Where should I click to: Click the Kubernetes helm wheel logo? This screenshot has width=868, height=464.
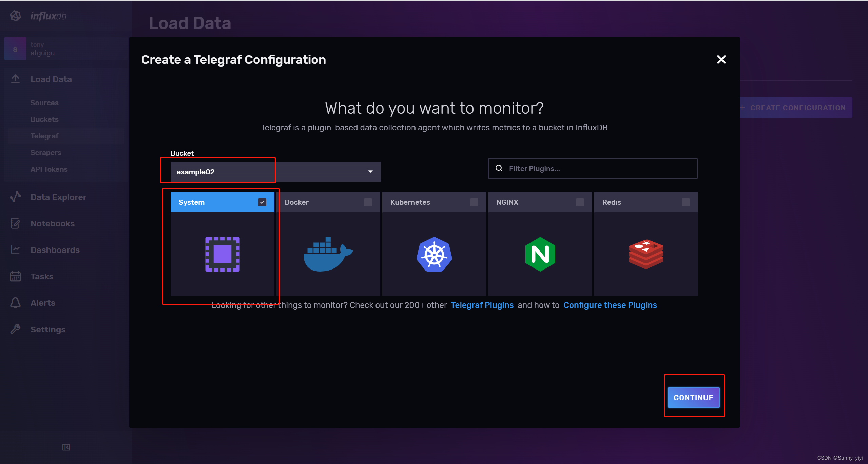434,254
